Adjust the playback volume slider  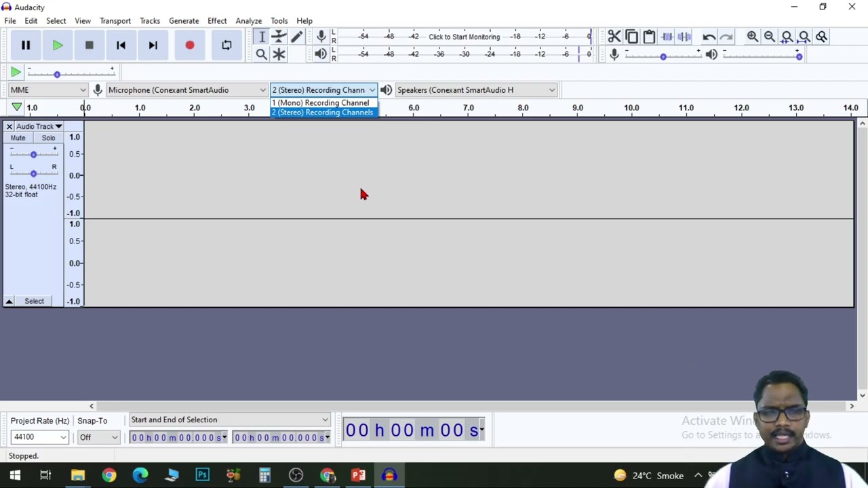[x=799, y=56]
